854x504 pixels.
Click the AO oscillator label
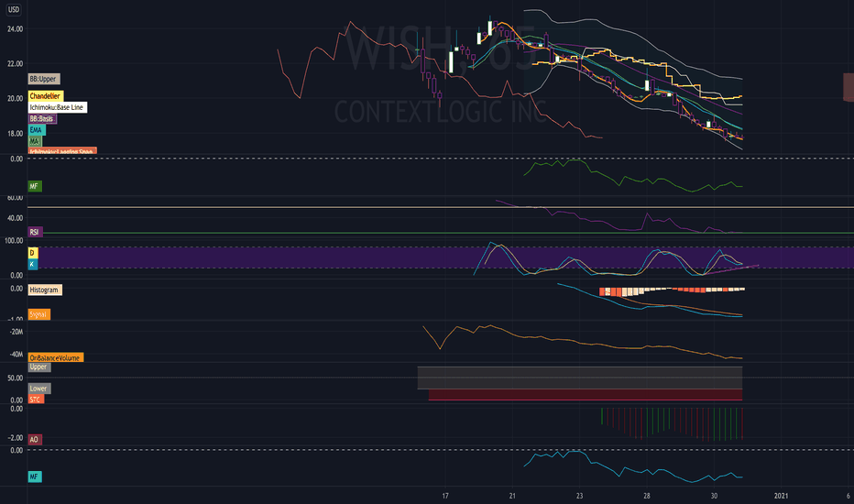coord(34,439)
